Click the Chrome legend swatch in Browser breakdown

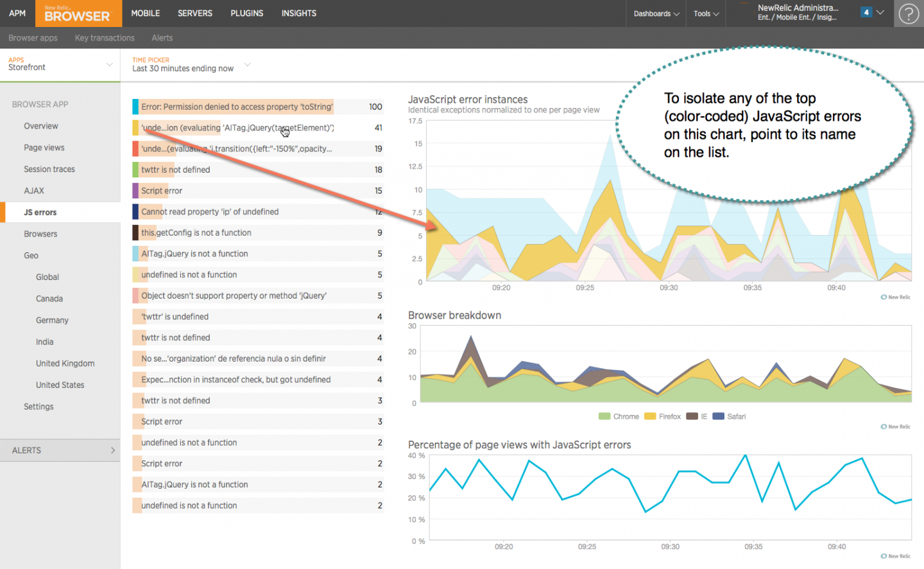[604, 416]
